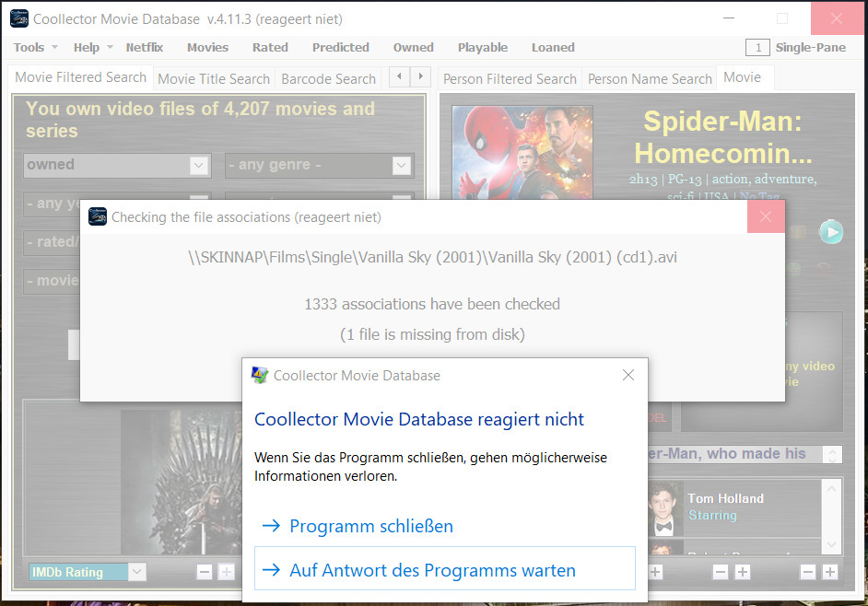Click the tab scroll left arrow

(399, 76)
